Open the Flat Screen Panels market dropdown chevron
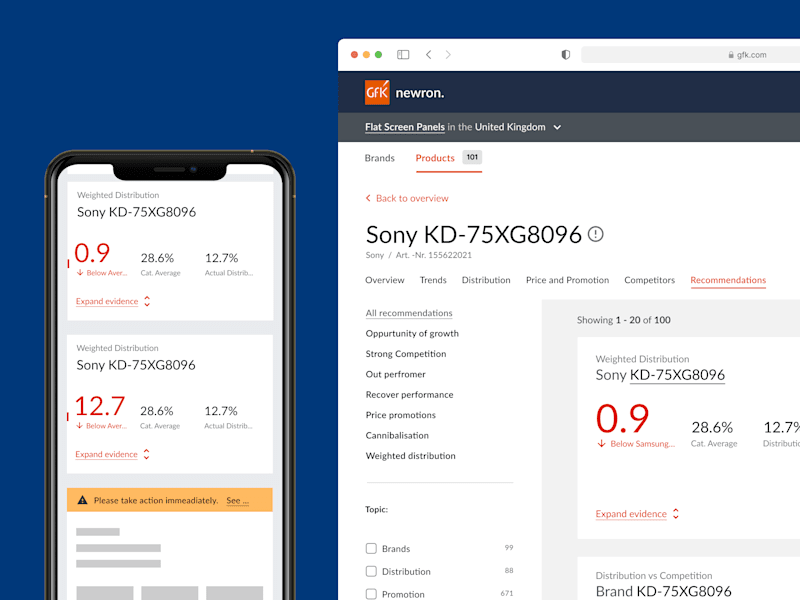This screenshot has width=800, height=600. click(x=557, y=127)
